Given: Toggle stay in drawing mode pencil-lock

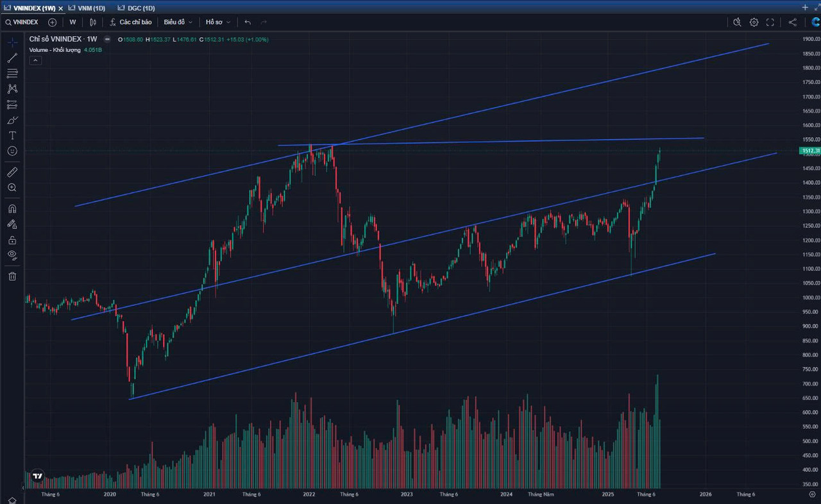Looking at the screenshot, I should click(x=12, y=224).
